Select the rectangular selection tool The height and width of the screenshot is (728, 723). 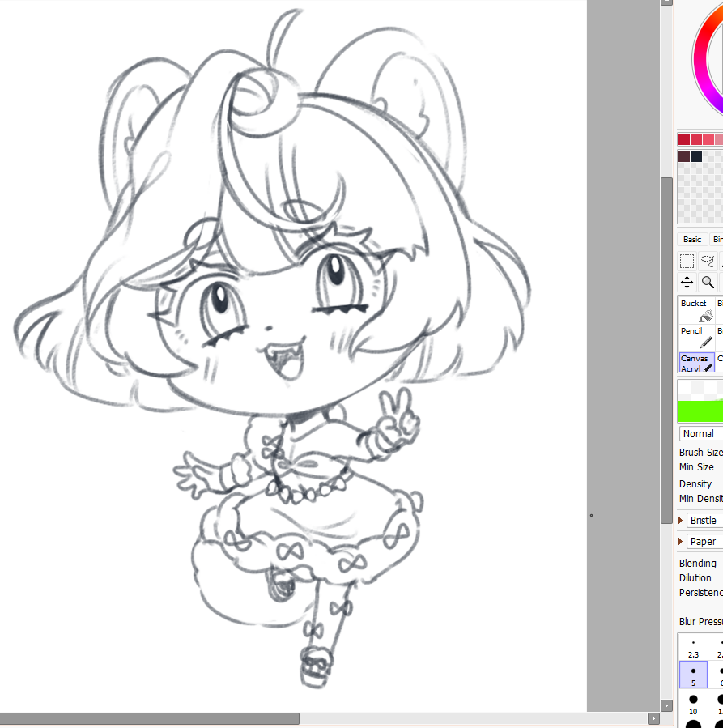coord(687,261)
